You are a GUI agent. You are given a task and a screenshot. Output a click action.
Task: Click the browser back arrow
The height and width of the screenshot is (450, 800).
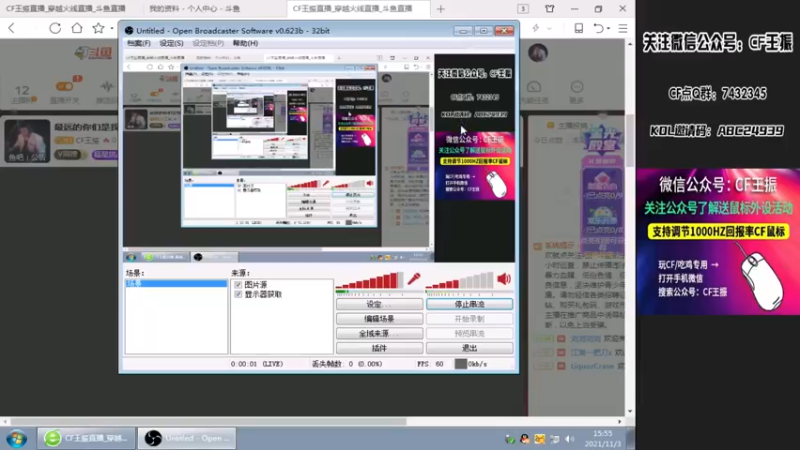pyautogui.click(x=12, y=28)
